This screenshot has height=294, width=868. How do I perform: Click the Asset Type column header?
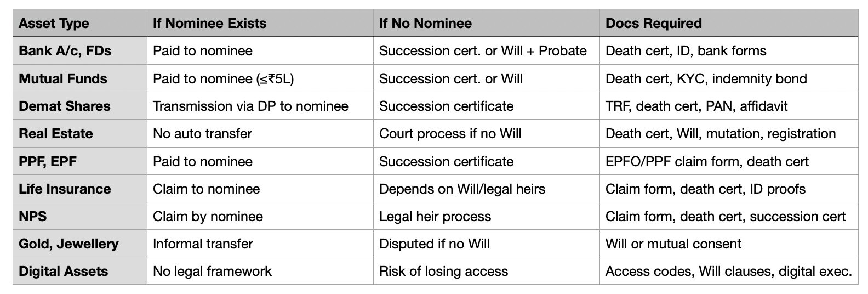point(54,24)
